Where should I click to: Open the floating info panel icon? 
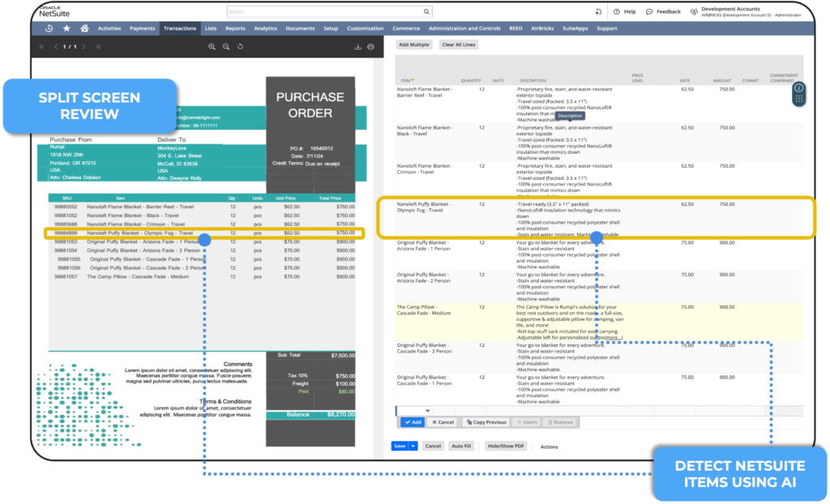click(x=798, y=88)
